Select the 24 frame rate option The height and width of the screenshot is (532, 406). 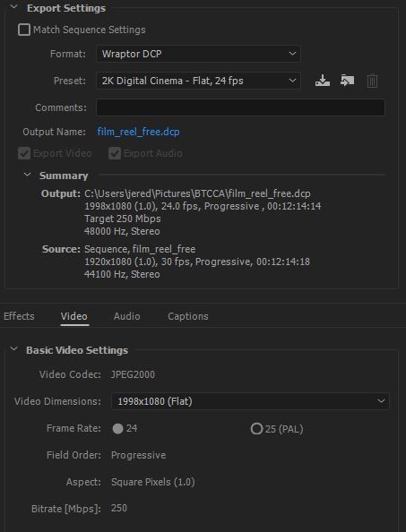click(x=117, y=428)
